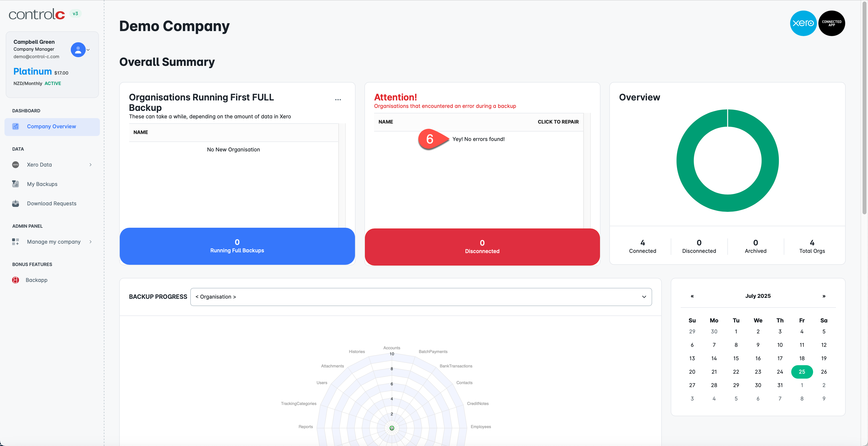Go to previous month in calendar

(692, 296)
